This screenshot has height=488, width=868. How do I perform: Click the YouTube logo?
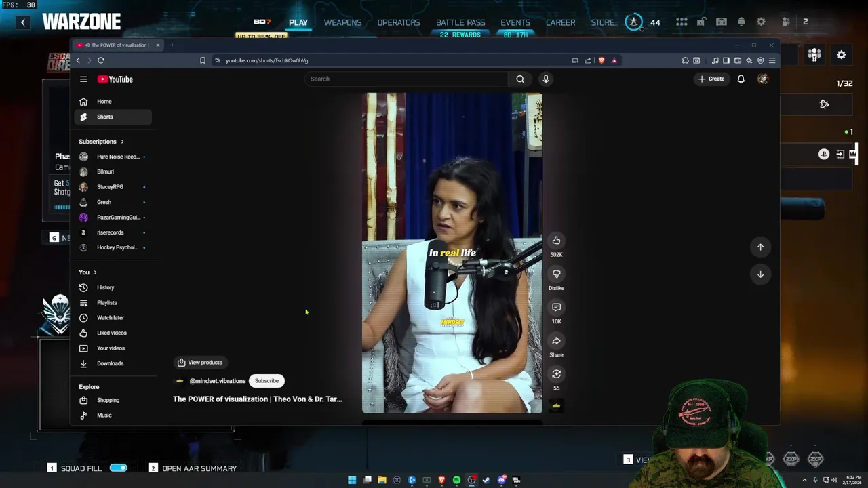click(x=115, y=79)
